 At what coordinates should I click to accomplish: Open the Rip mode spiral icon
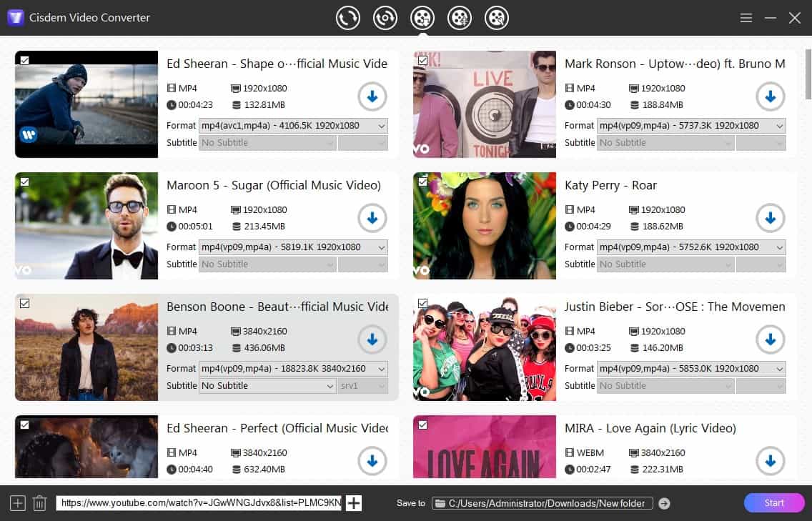click(x=385, y=18)
